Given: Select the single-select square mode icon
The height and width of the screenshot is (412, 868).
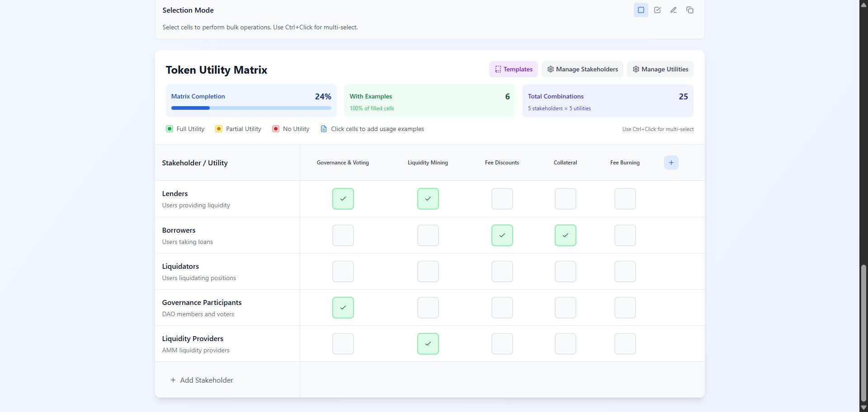Looking at the screenshot, I should pos(641,10).
